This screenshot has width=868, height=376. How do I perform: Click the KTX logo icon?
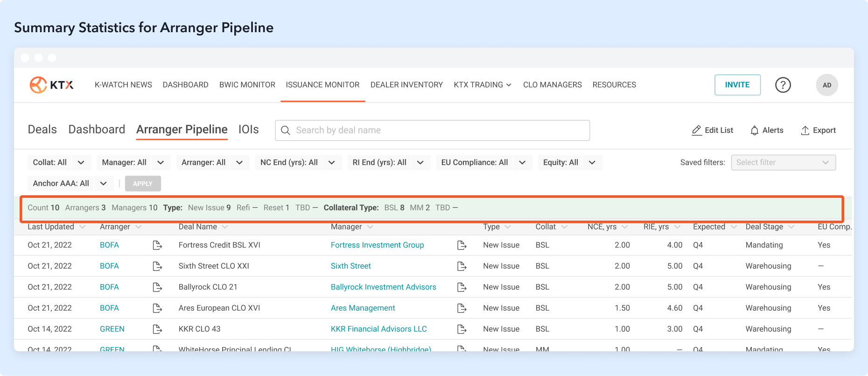[x=38, y=85]
